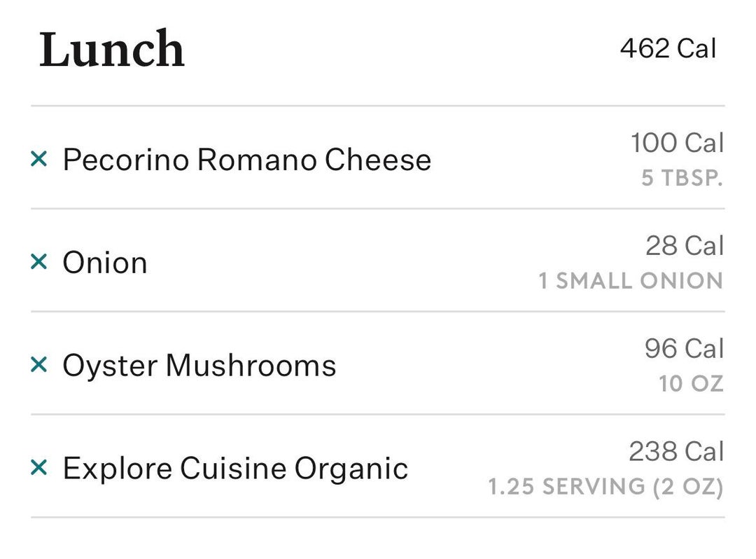This screenshot has width=756, height=559.
Task: Click the divider line beneath Lunch header
Action: point(378,106)
